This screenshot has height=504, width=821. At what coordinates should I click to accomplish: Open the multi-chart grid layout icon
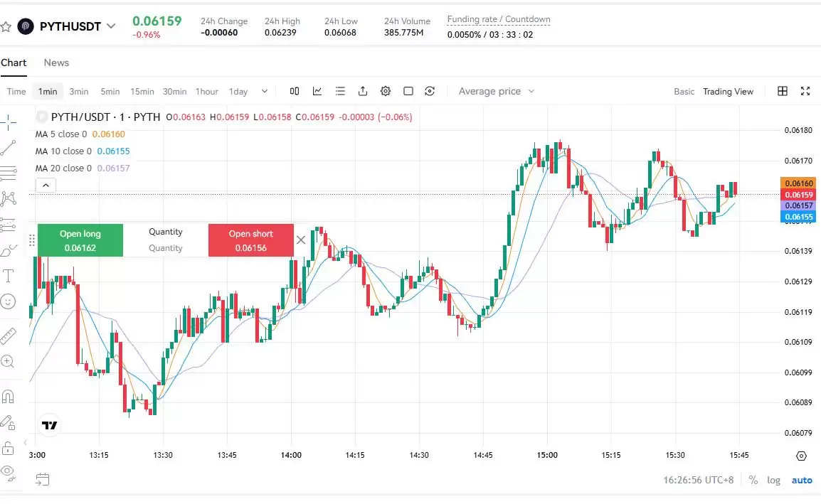tap(783, 91)
